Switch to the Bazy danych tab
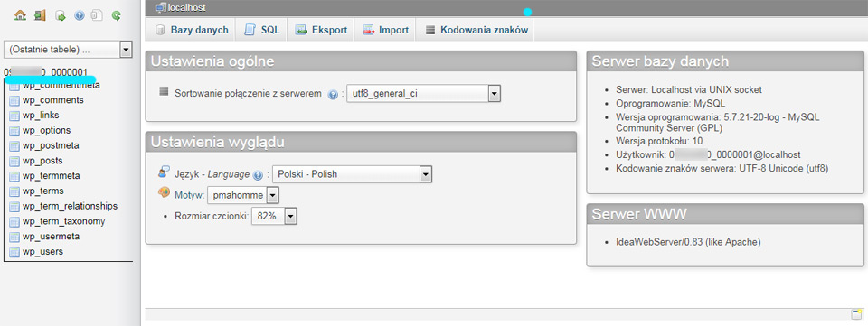 [x=192, y=30]
